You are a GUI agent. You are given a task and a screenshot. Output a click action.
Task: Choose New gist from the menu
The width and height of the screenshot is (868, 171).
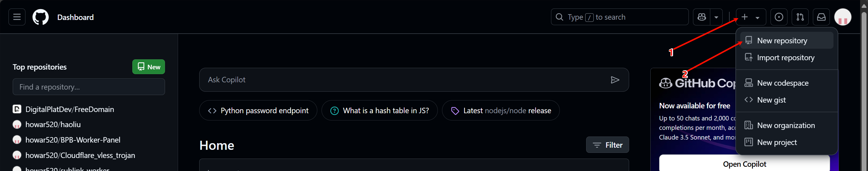[771, 100]
